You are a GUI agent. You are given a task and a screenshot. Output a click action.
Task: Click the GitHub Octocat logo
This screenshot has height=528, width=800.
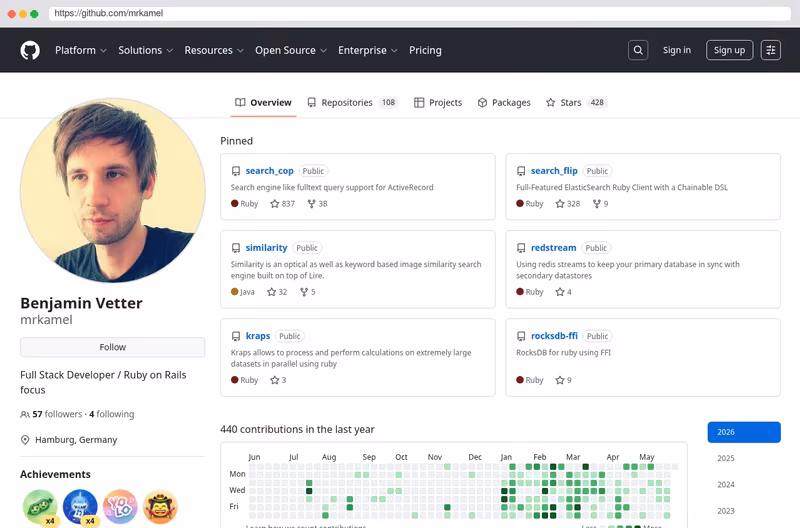click(30, 50)
